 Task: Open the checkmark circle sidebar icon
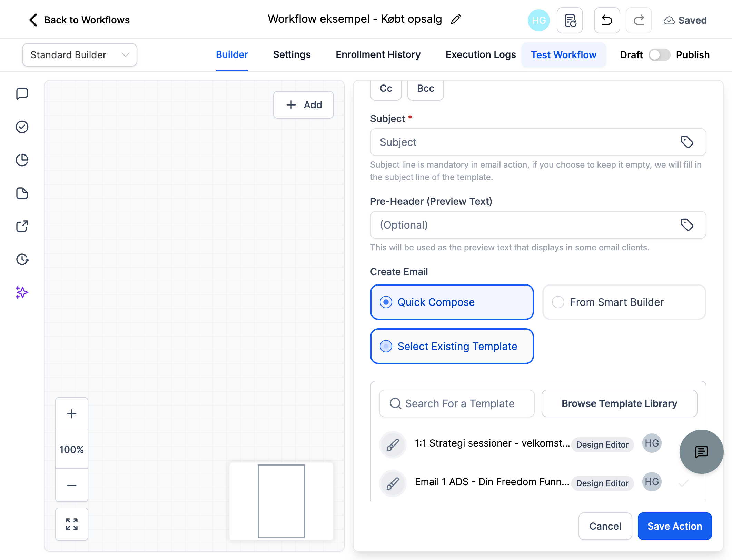(x=22, y=127)
